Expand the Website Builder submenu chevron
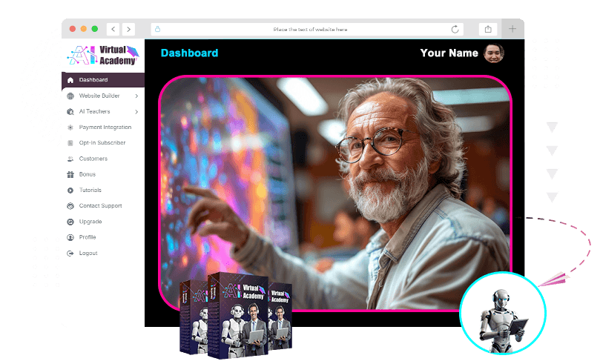Screen dimensions: 600x364 (x=136, y=96)
